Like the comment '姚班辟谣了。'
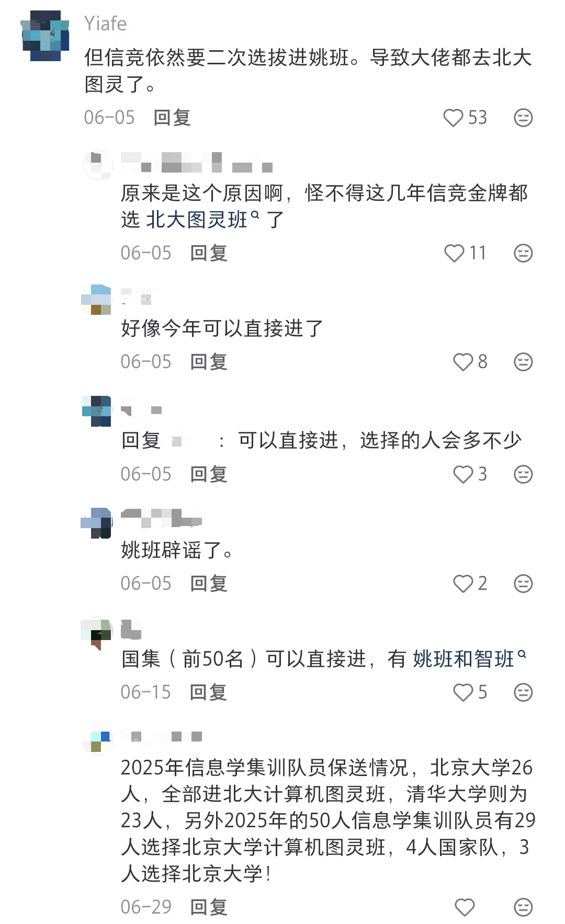Viewport: 565px width, 924px height. pyautogui.click(x=463, y=584)
